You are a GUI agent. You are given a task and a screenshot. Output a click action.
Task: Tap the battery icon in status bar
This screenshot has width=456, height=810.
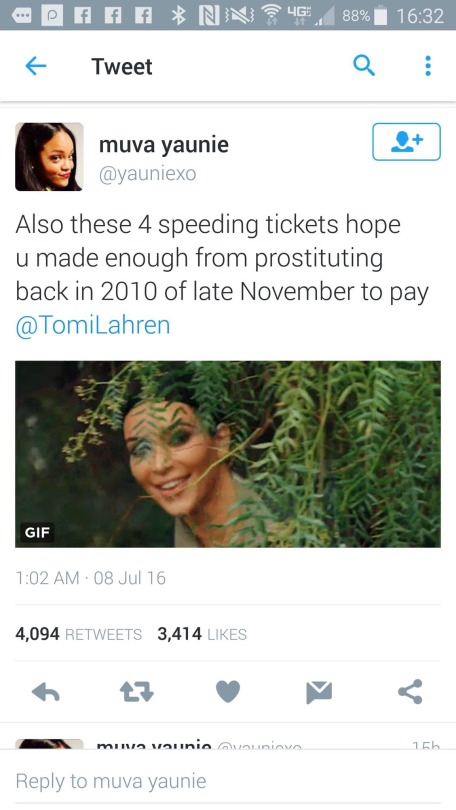pyautogui.click(x=381, y=16)
